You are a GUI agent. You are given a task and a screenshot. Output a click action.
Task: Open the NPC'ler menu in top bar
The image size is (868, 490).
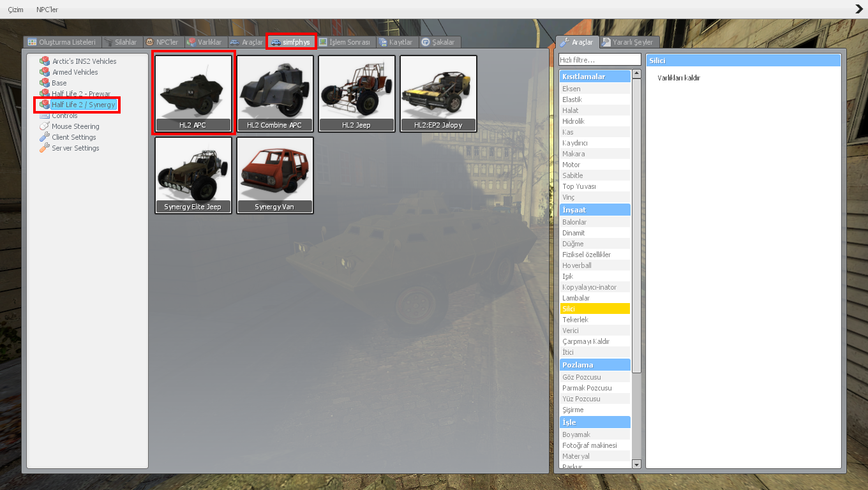coord(47,10)
